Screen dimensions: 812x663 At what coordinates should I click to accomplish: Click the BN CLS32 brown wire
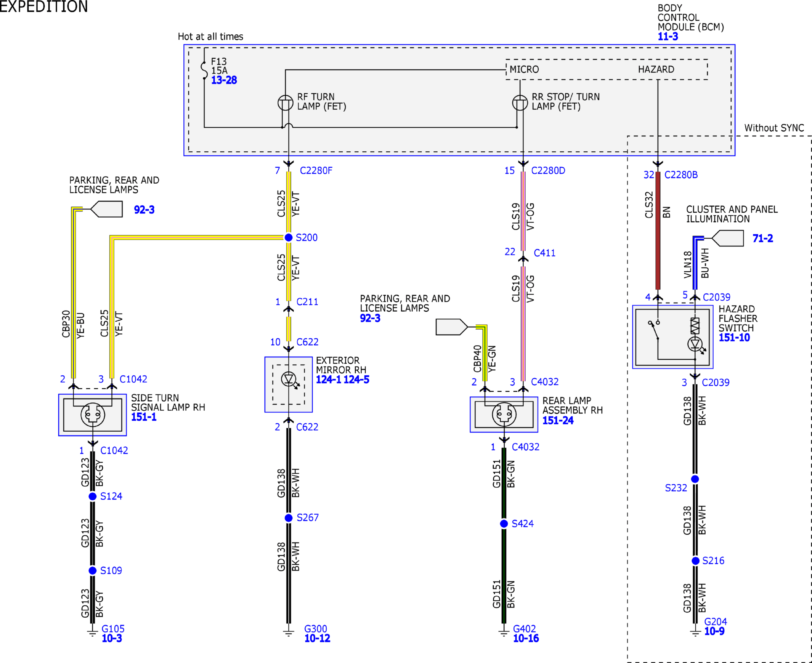[658, 230]
